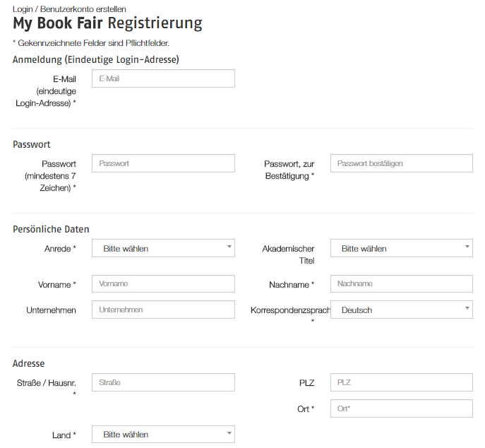Focus the Passwort bestätigen field
Screen dimensions: 485x448
tap(401, 164)
